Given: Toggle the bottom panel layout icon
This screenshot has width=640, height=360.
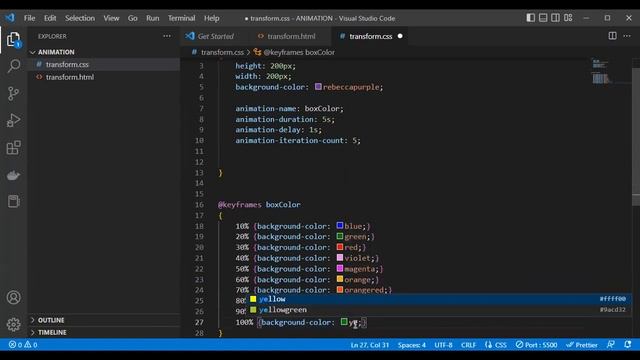Looking at the screenshot, I should click(x=543, y=18).
